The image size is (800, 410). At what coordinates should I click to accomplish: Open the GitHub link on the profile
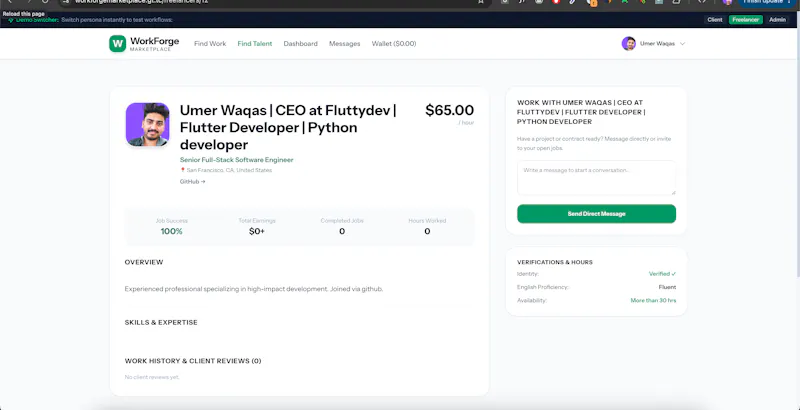tap(192, 182)
